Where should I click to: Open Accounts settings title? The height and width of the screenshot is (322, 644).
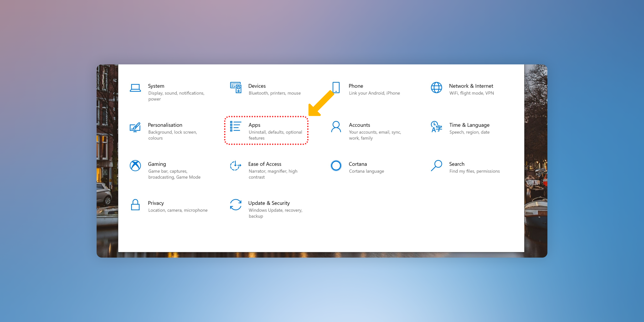tap(359, 125)
